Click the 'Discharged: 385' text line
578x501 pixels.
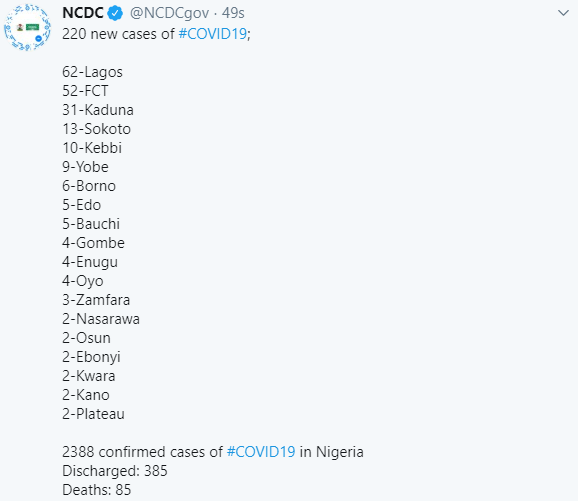(x=115, y=471)
